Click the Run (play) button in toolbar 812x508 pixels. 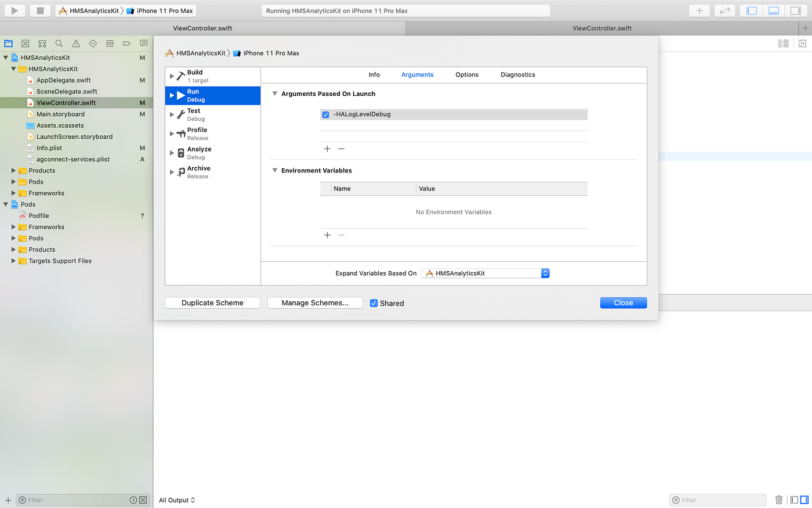(x=14, y=10)
